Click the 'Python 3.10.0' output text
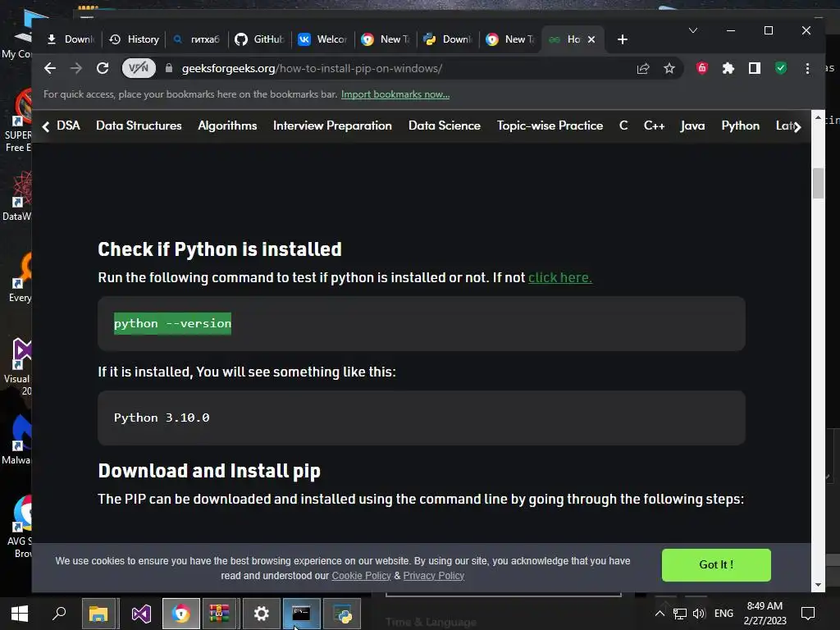Screen dimensions: 840x630 (x=162, y=418)
